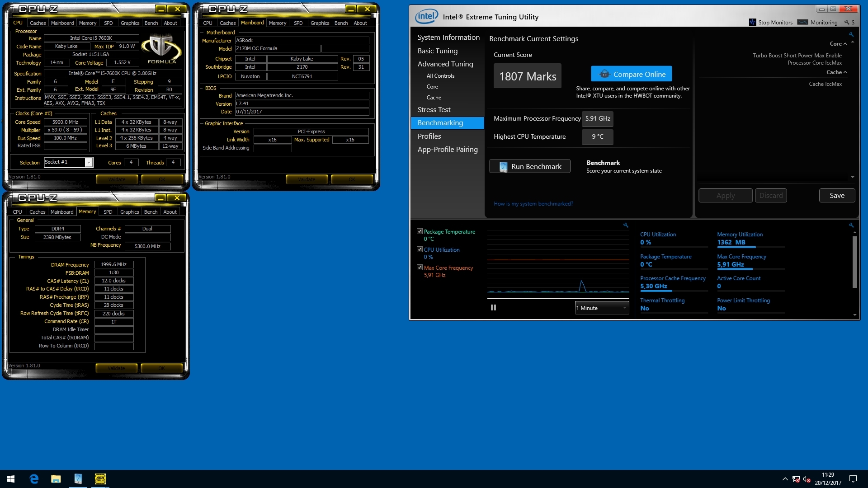Switch to SPD tab in CPU-Z Mainboard window
This screenshot has height=488, width=868.
click(x=298, y=23)
